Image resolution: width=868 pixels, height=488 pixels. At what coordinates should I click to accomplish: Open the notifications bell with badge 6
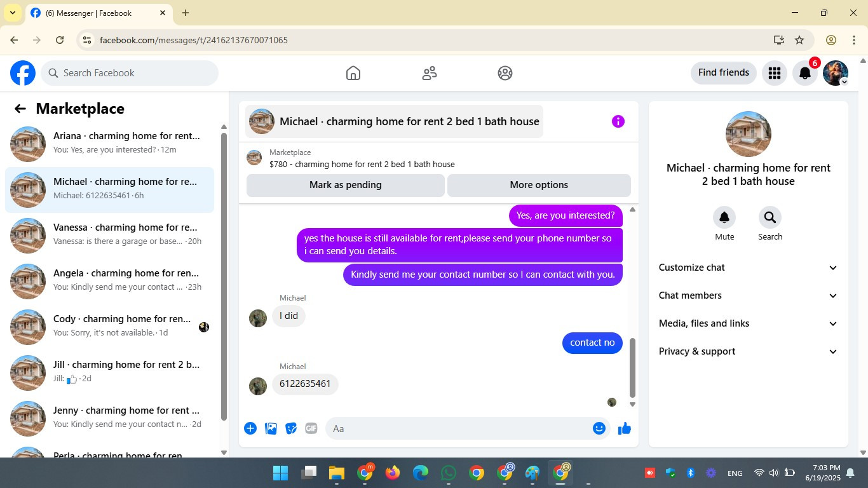[805, 73]
